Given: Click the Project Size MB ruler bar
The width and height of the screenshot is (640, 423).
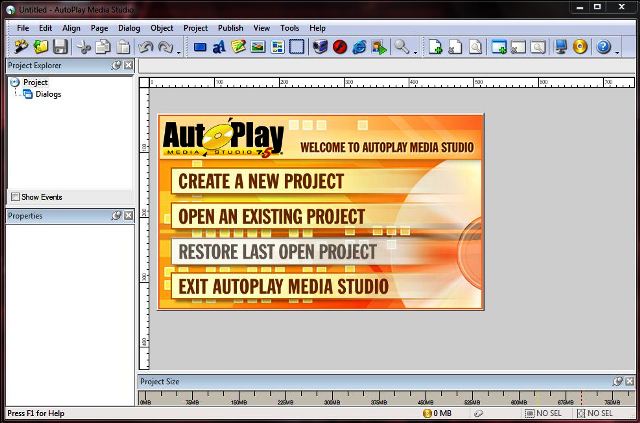Looking at the screenshot, I should click(x=387, y=398).
